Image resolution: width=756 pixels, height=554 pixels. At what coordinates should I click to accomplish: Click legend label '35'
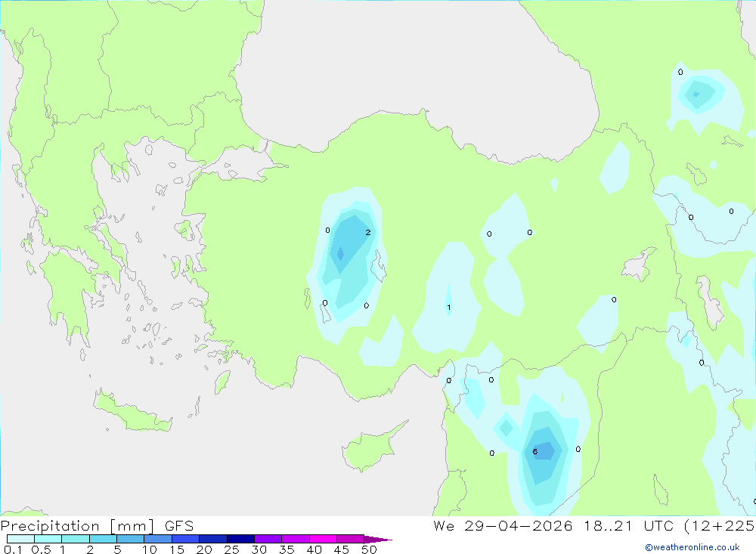pos(287,549)
